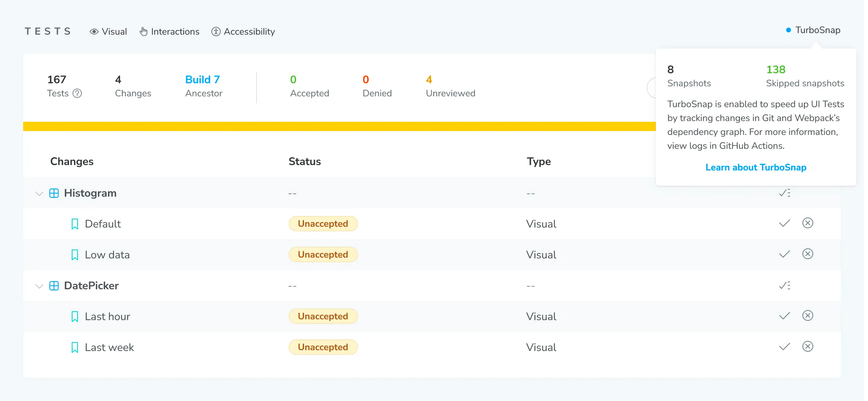Filter tests by Visual

click(x=108, y=32)
